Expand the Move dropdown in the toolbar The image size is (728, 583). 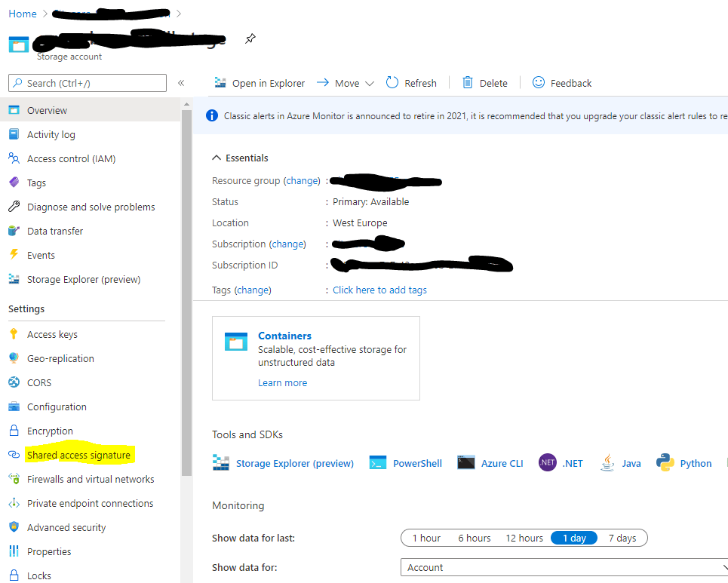tap(369, 84)
